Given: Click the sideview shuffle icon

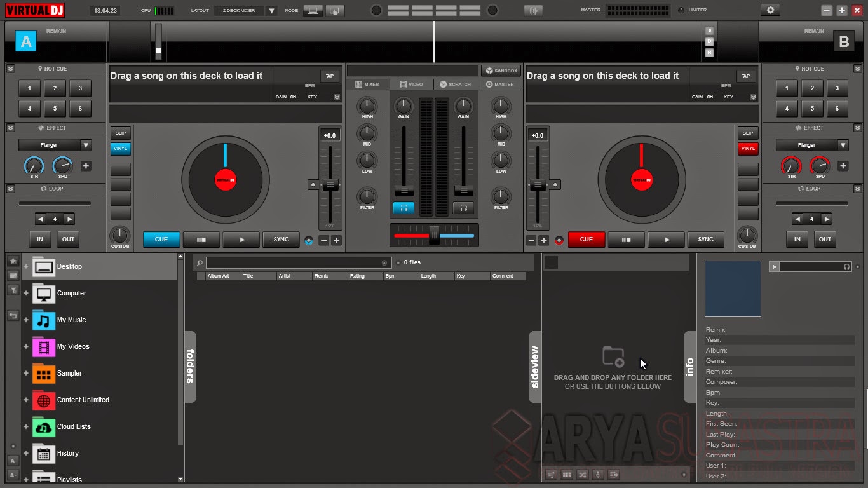Looking at the screenshot, I should [582, 475].
